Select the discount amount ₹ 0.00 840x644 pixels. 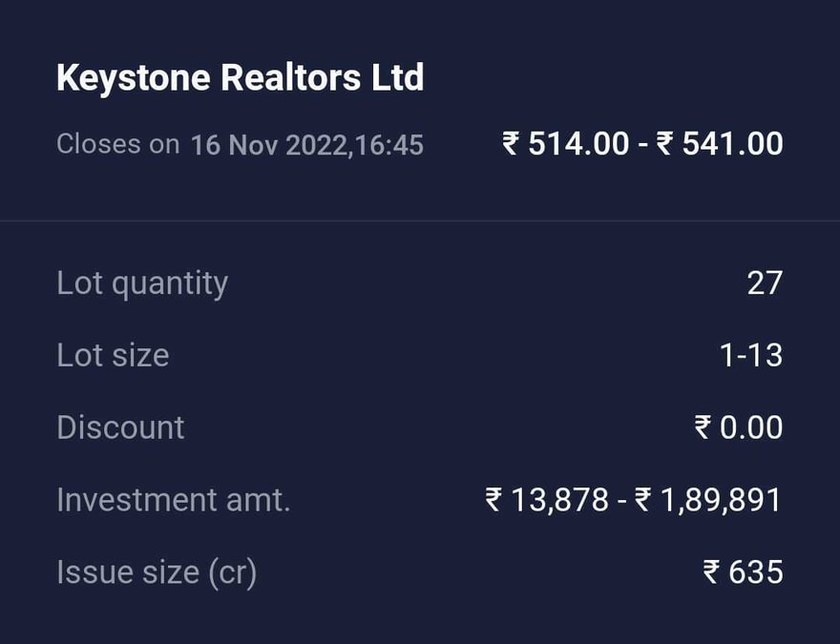click(740, 426)
